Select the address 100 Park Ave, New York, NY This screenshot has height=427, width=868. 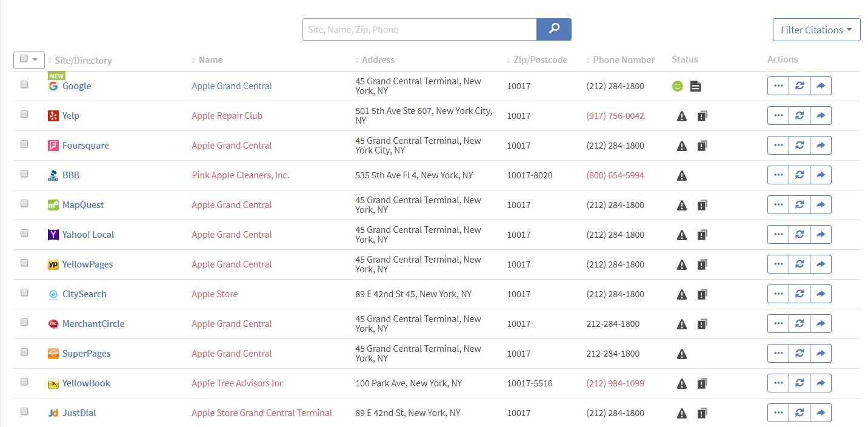pos(409,383)
